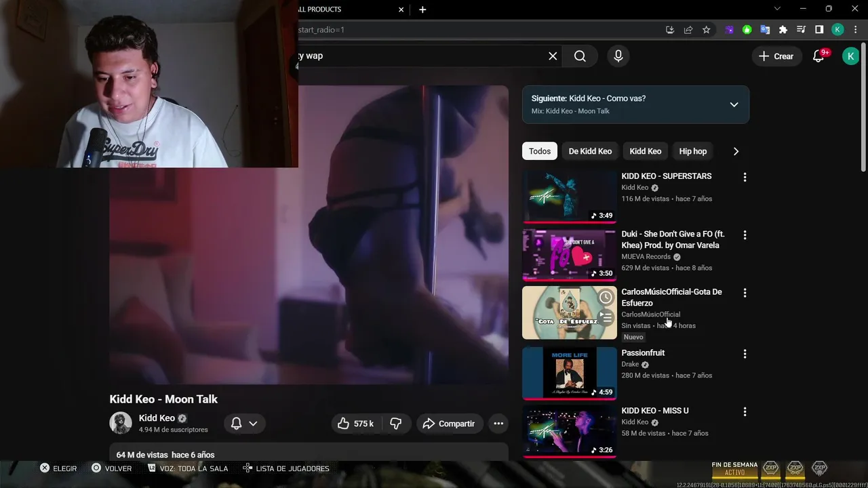Select the Todos filter chip
The image size is (868, 488).
point(540,151)
